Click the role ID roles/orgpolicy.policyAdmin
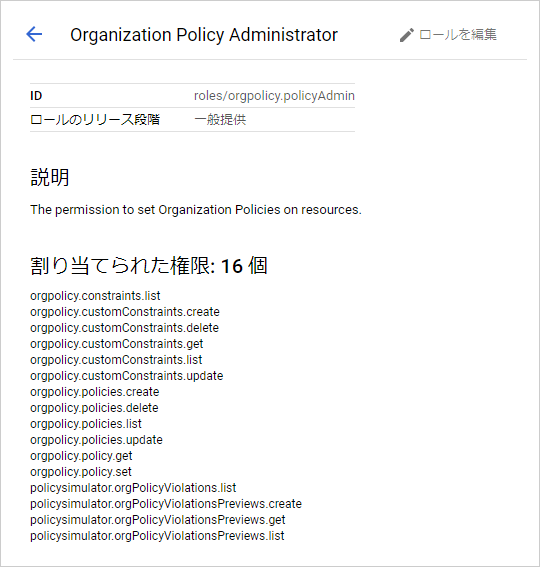540x567 pixels. 274,96
